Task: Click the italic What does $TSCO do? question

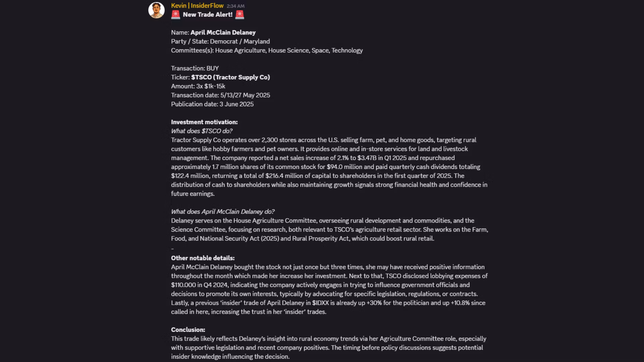Action: click(x=202, y=131)
